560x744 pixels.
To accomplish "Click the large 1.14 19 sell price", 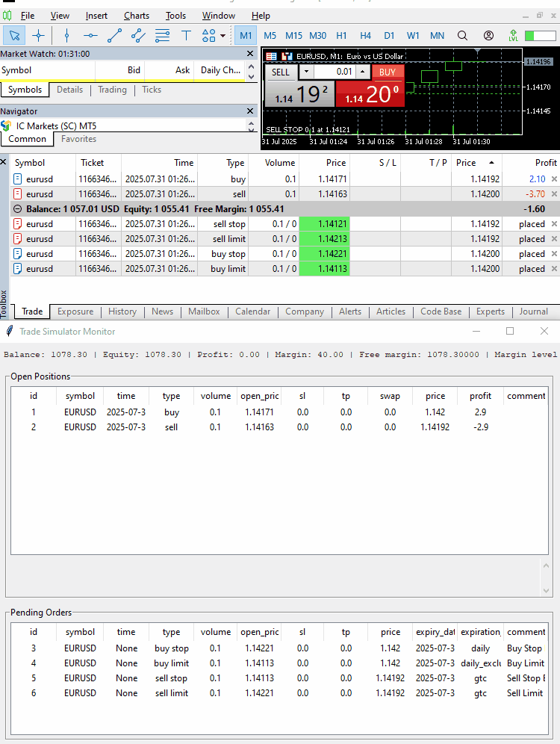I will click(x=299, y=94).
